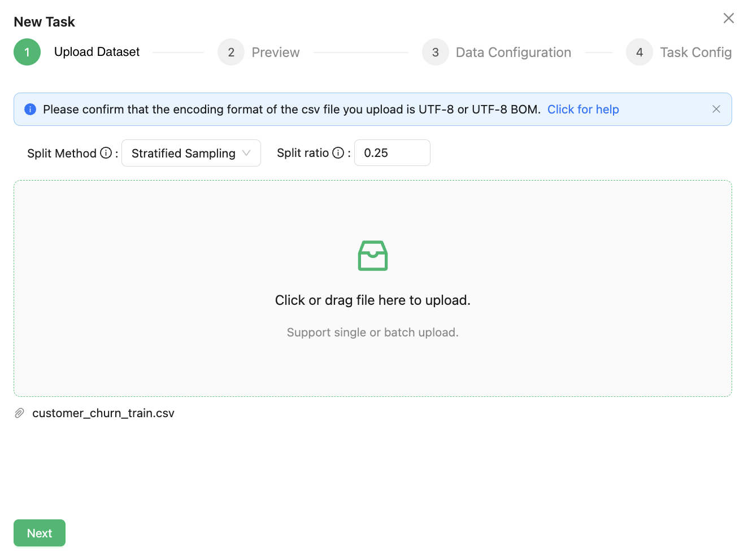Go to the Preview step label
This screenshot has width=748, height=560.
[x=276, y=53]
